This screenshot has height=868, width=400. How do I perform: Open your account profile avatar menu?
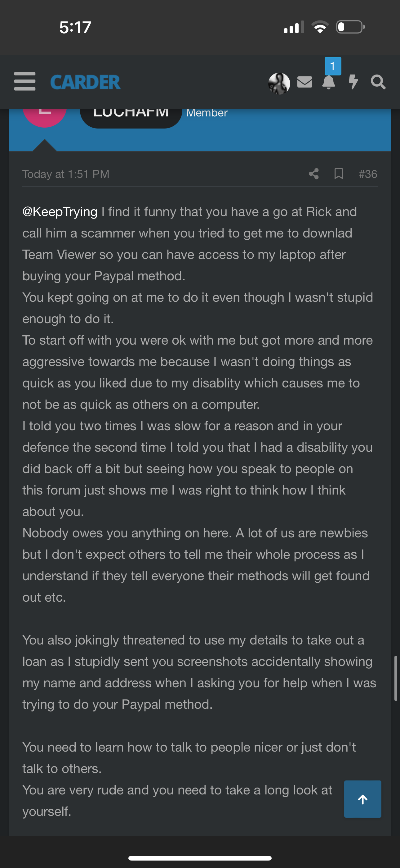point(279,83)
